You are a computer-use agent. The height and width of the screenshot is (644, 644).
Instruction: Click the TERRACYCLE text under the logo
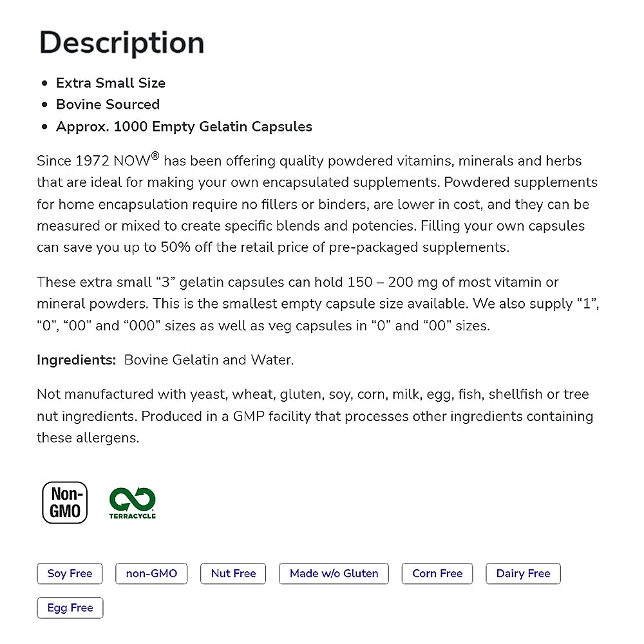132,516
